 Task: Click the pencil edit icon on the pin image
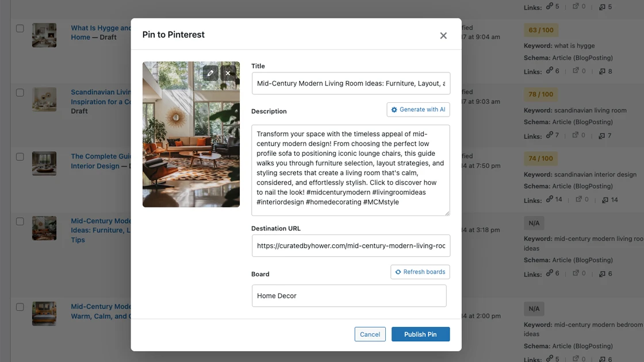210,73
